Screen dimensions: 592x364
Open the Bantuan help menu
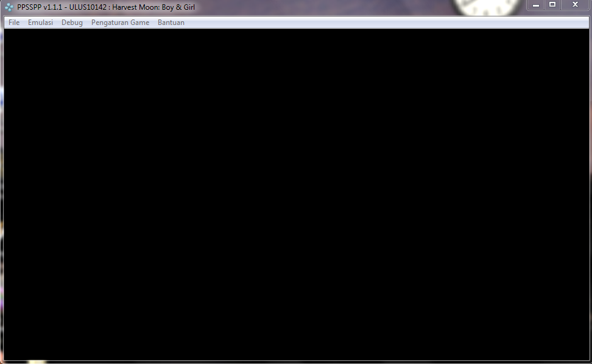point(171,23)
